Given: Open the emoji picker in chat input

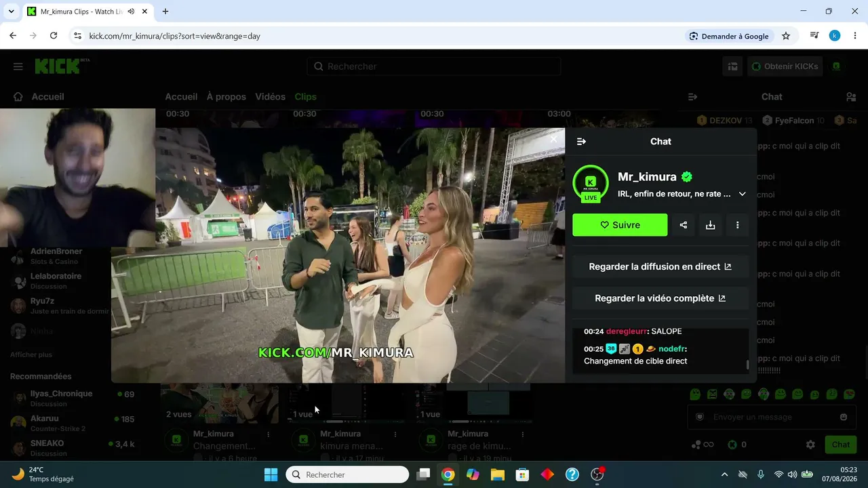Looking at the screenshot, I should coord(844,417).
